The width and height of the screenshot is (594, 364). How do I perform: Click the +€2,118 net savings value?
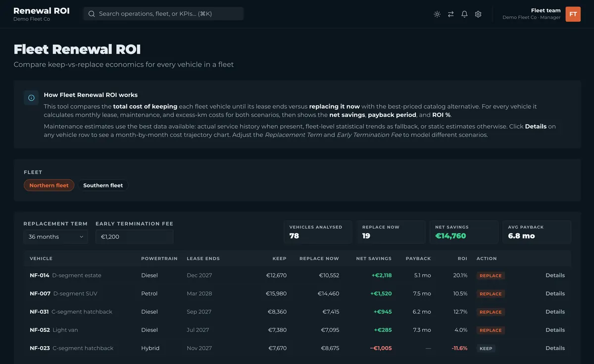click(381, 275)
